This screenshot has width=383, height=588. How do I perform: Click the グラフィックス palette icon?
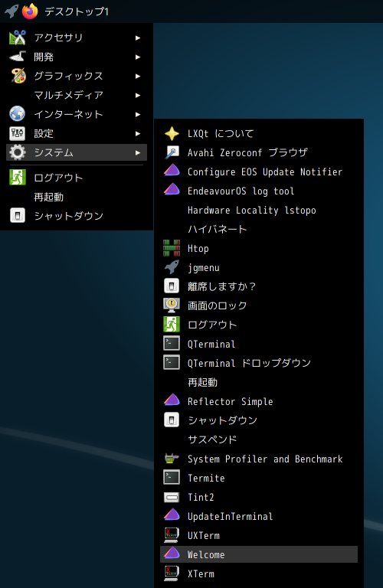click(x=18, y=76)
